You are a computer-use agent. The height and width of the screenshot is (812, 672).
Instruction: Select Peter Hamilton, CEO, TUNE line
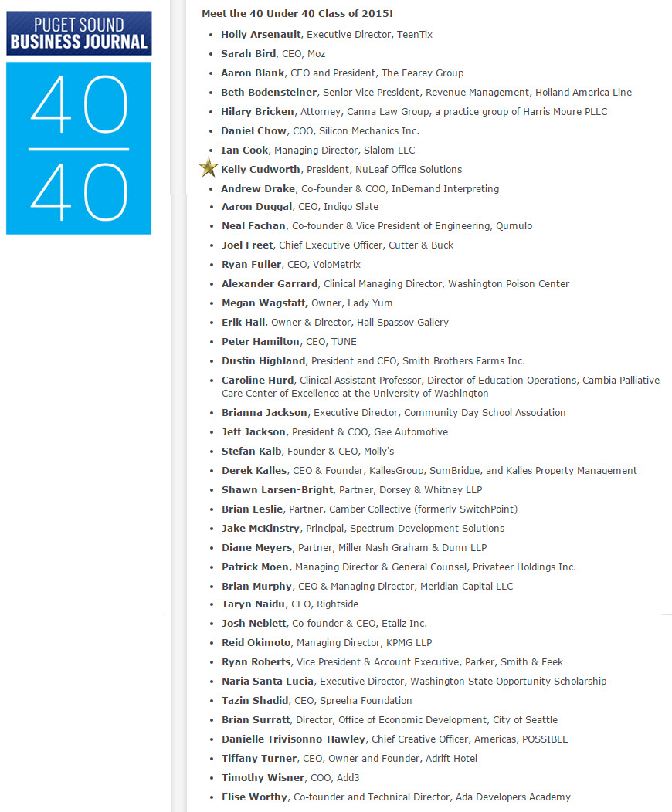coord(289,342)
